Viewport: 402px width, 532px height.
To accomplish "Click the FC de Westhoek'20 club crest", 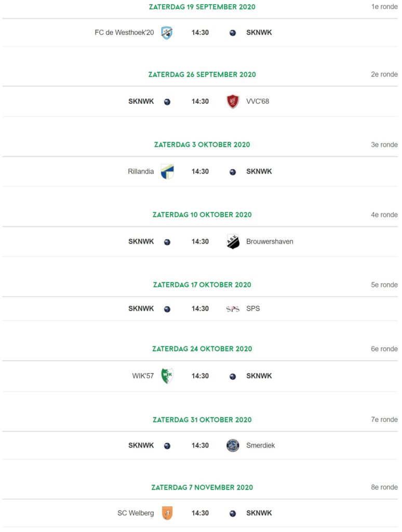I will click(167, 33).
